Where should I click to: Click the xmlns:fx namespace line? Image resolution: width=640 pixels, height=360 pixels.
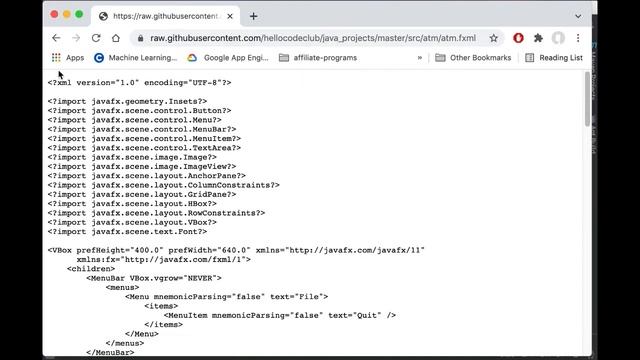[164, 260]
